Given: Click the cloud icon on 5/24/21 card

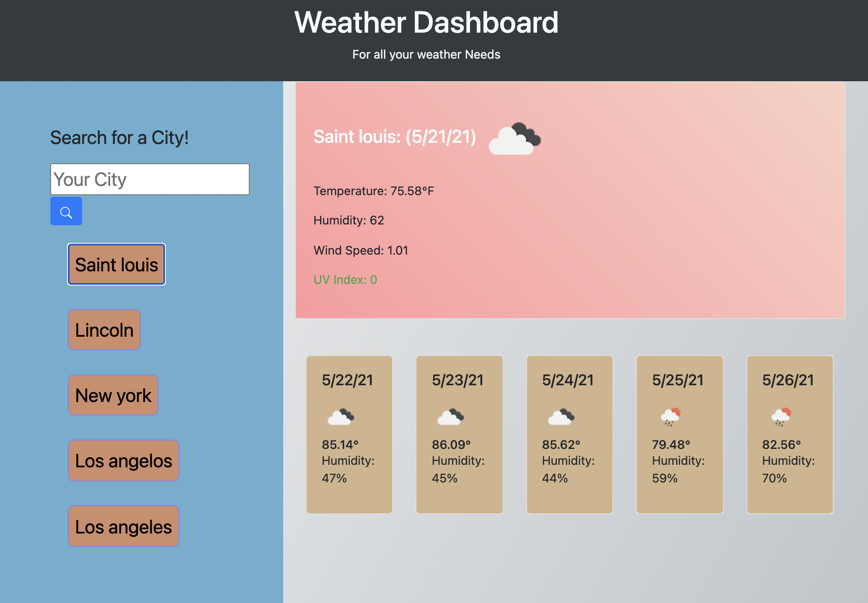Looking at the screenshot, I should pyautogui.click(x=561, y=417).
